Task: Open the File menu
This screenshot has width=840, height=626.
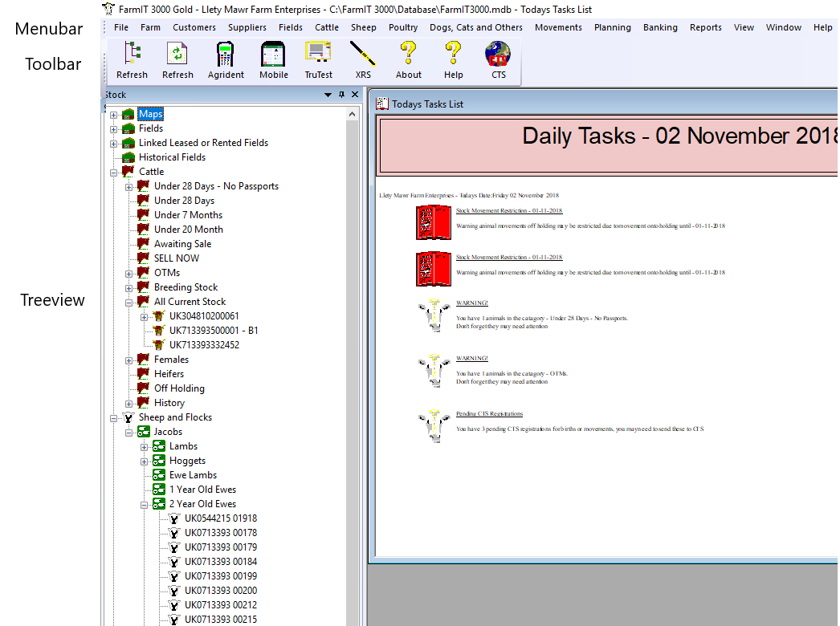Action: coord(121,27)
